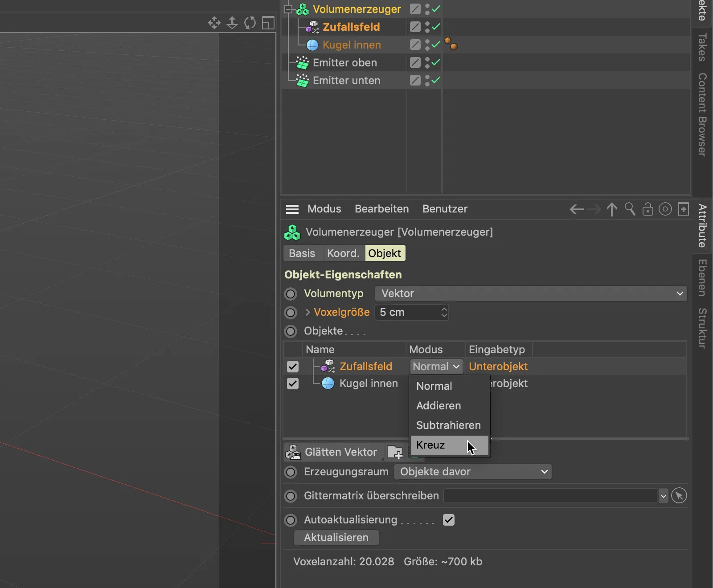The image size is (713, 588).
Task: Toggle the Emitter oben green enable checkmark
Action: pos(436,62)
